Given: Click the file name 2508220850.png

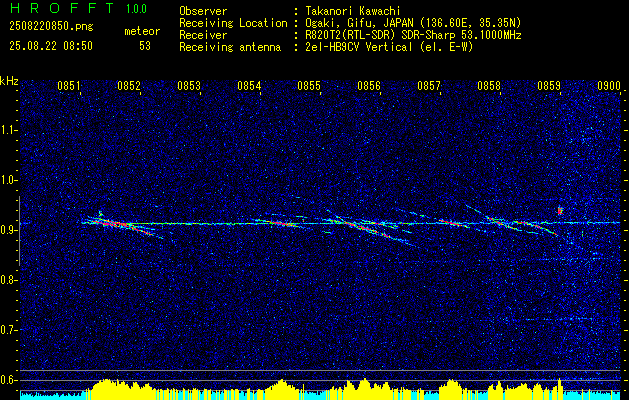Looking at the screenshot, I should coord(51,27).
